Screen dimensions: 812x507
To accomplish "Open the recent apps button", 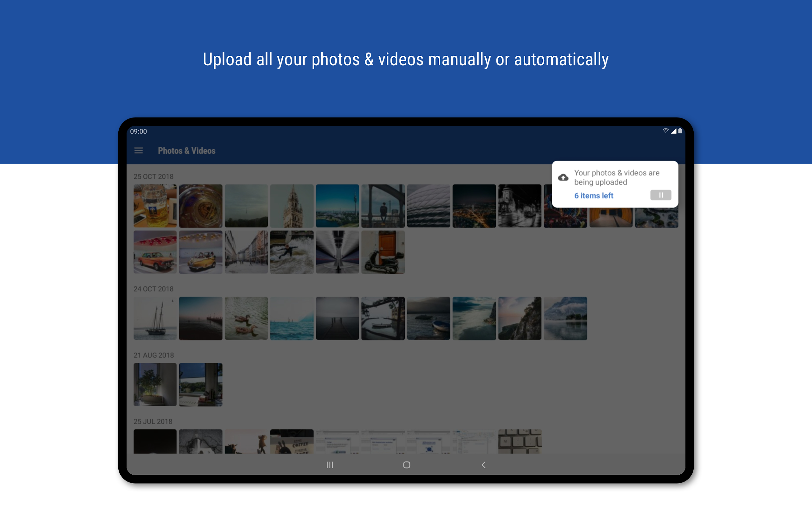I will (330, 465).
